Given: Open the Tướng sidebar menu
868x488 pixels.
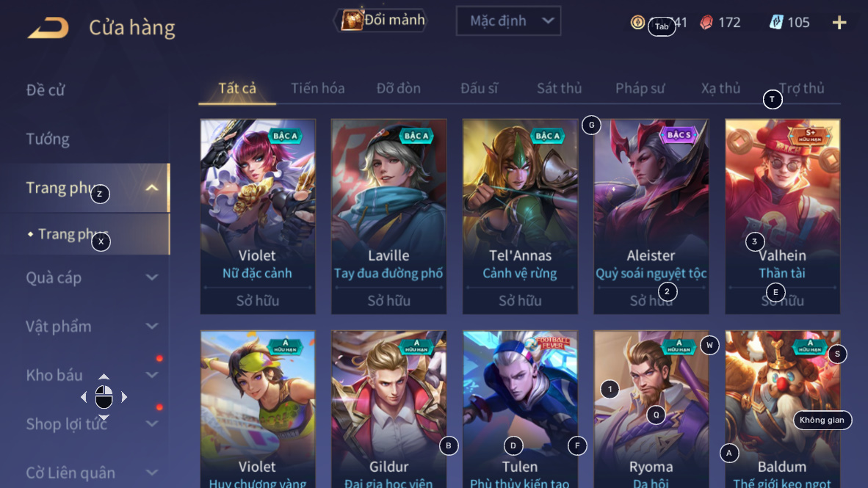Looking at the screenshot, I should [x=48, y=139].
